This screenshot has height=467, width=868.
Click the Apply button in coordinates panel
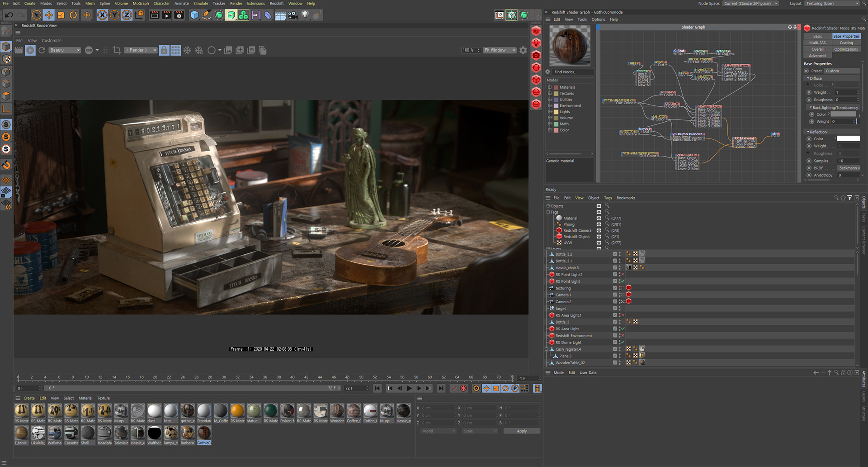[522, 431]
